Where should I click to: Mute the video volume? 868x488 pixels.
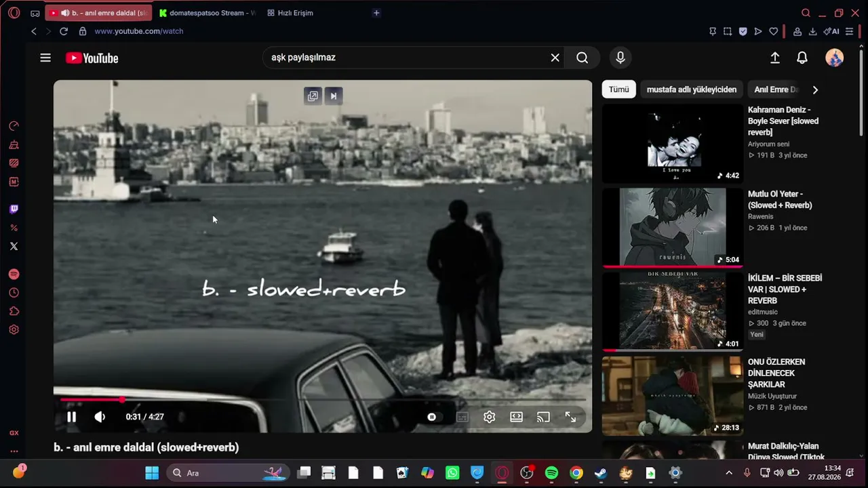point(100,417)
